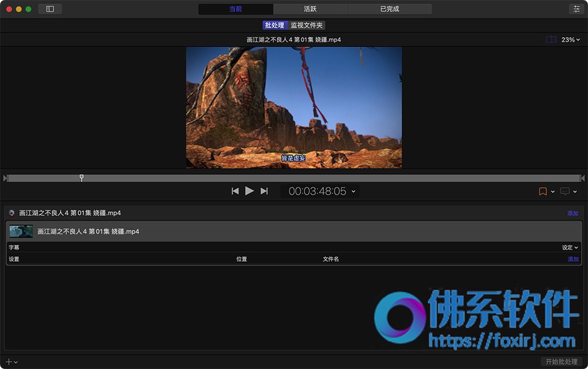The image size is (588, 369).
Task: Switch to the 已完成 tab
Action: coord(390,9)
